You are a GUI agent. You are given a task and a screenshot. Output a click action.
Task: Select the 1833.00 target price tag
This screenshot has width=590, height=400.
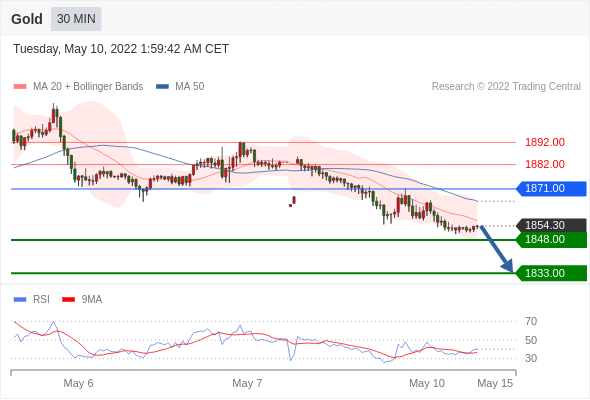[x=551, y=273]
